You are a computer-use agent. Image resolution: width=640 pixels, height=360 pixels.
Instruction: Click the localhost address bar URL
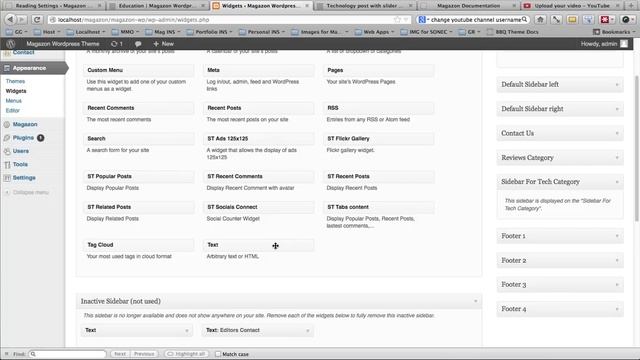(x=133, y=20)
